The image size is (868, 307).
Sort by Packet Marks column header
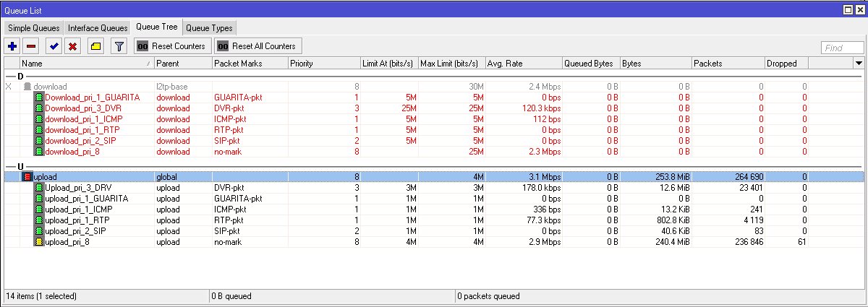(x=250, y=64)
